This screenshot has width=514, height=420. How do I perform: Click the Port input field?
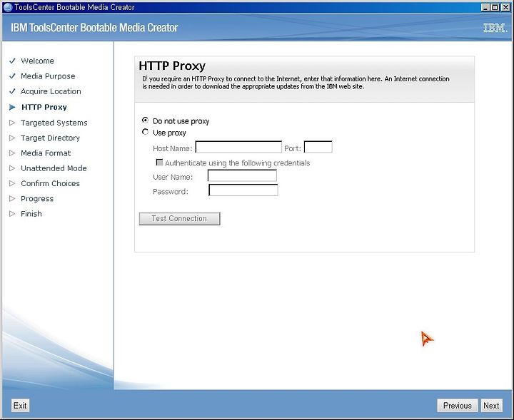click(x=318, y=147)
